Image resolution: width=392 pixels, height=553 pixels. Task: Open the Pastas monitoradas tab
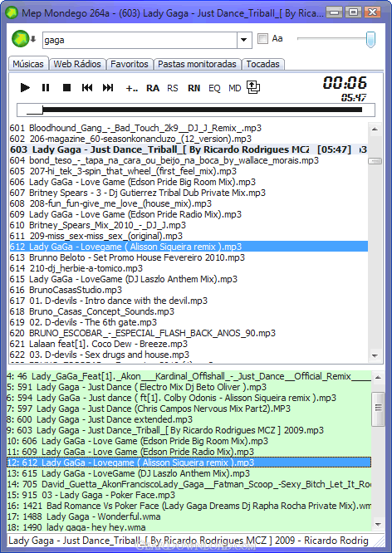[x=197, y=64]
